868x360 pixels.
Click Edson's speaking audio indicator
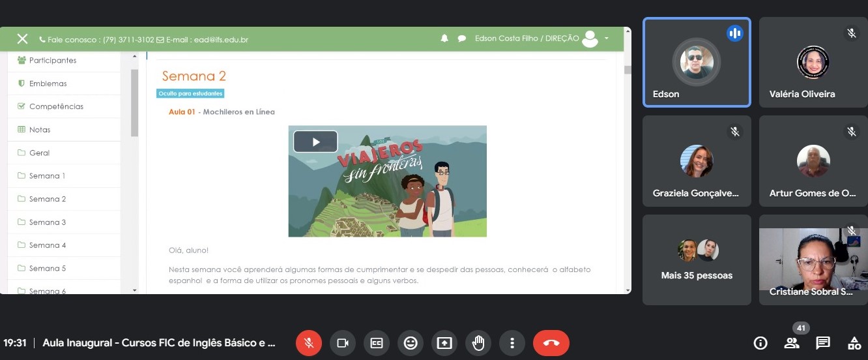pos(735,33)
